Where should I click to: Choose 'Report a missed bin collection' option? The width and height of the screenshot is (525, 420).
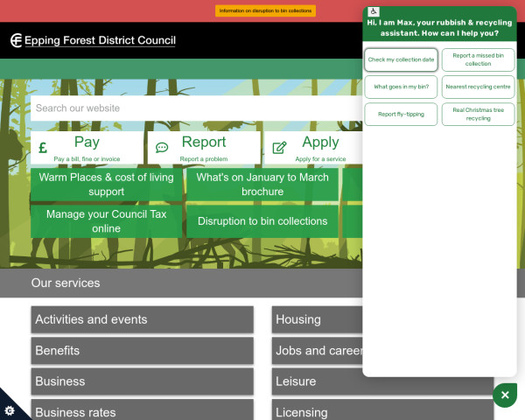pos(478,59)
